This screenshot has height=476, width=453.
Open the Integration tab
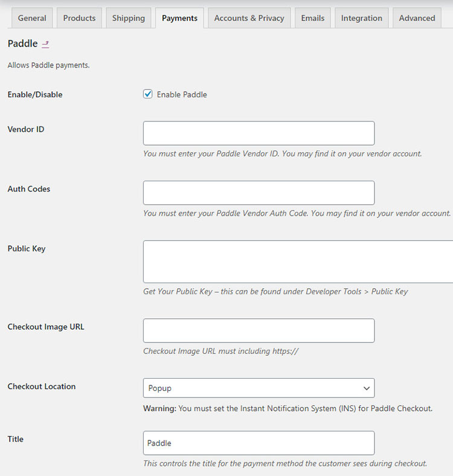point(361,18)
